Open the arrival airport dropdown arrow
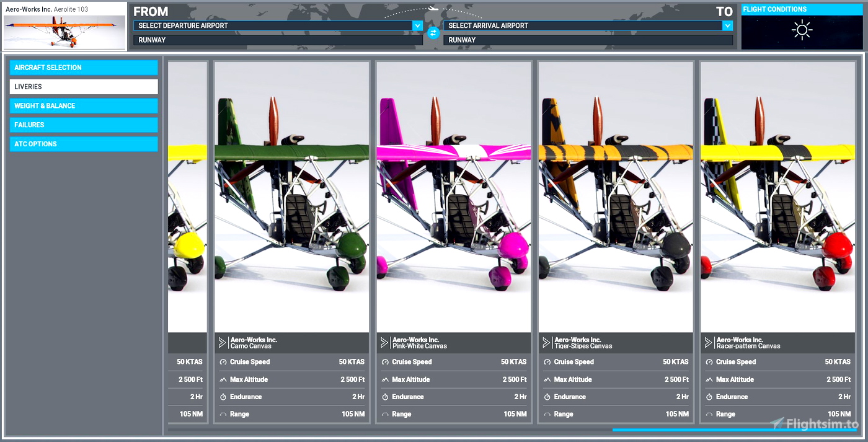Image resolution: width=868 pixels, height=442 pixels. click(x=727, y=25)
